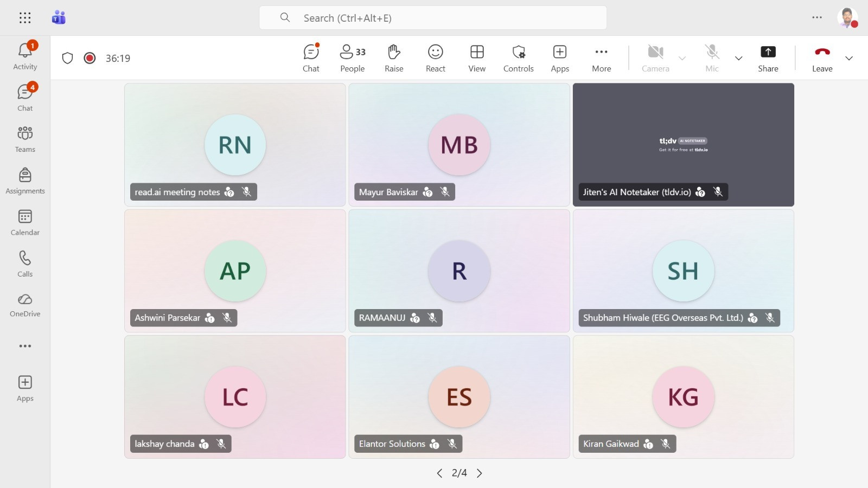Leave the meeting
This screenshot has height=488, width=868.
[822, 57]
